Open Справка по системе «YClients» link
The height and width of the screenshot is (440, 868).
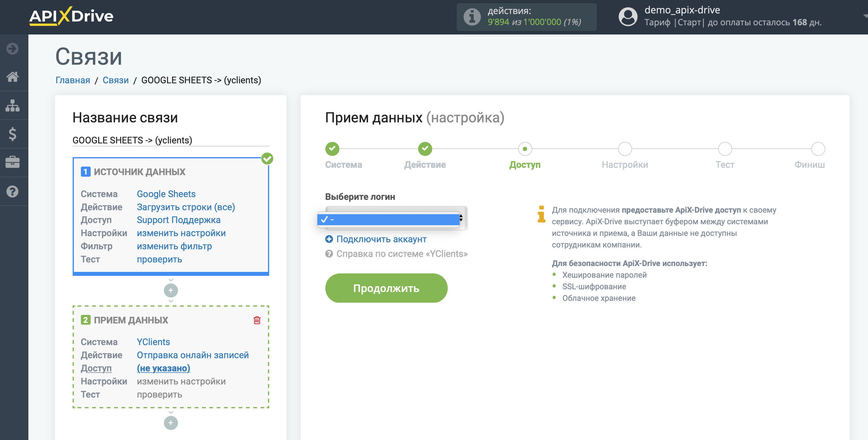pos(402,254)
